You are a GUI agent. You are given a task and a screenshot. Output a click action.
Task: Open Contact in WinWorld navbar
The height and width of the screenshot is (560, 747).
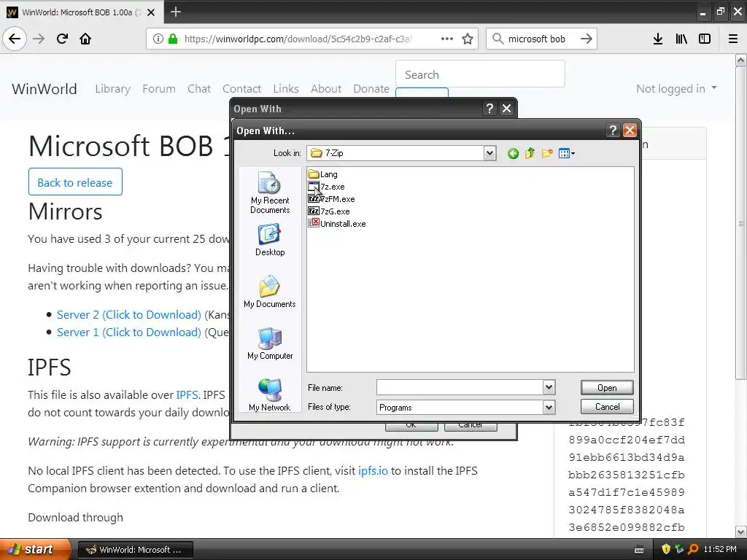coord(241,88)
